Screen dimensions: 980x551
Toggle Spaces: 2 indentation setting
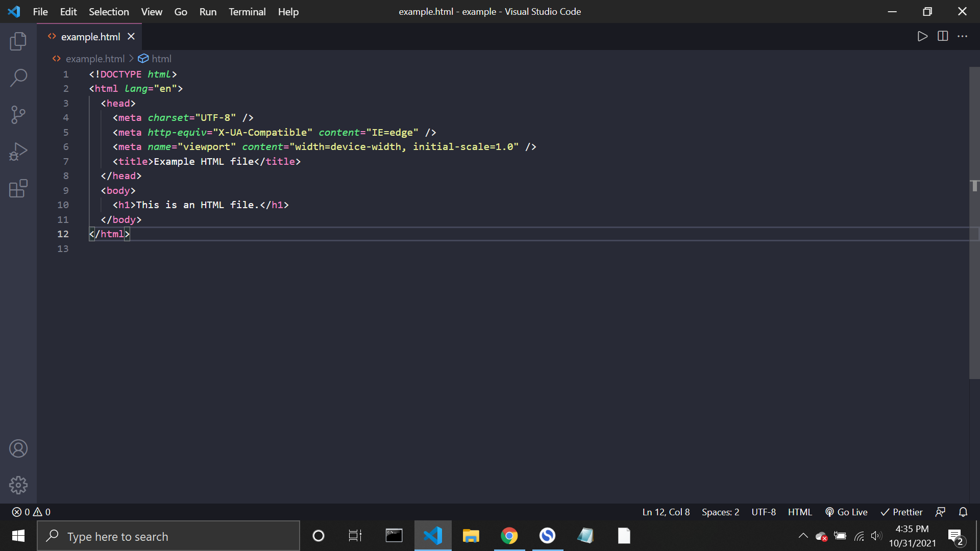[x=721, y=512]
